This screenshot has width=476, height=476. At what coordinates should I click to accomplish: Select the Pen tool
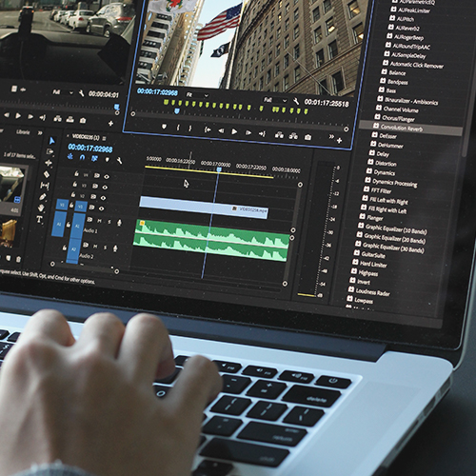click(x=43, y=197)
